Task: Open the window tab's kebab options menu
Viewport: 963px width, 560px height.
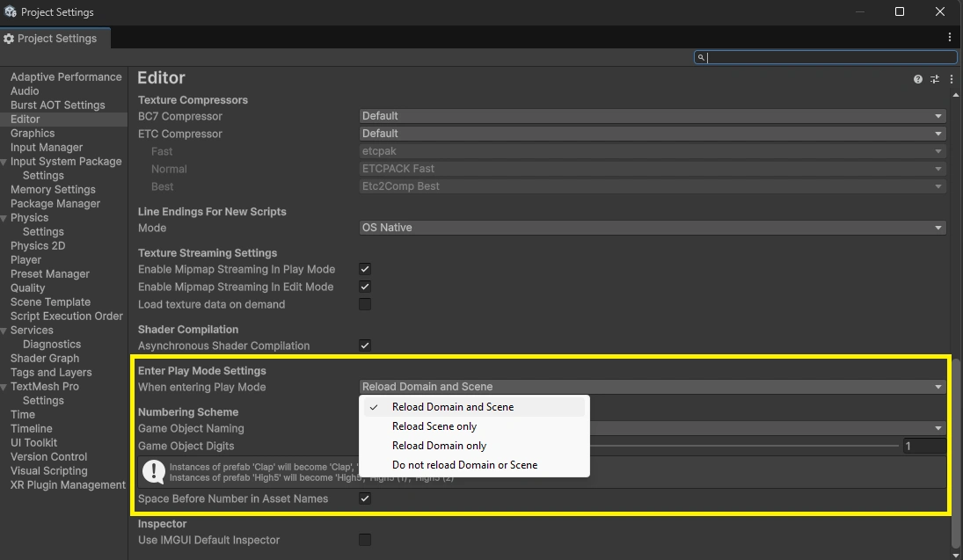Action: (950, 38)
